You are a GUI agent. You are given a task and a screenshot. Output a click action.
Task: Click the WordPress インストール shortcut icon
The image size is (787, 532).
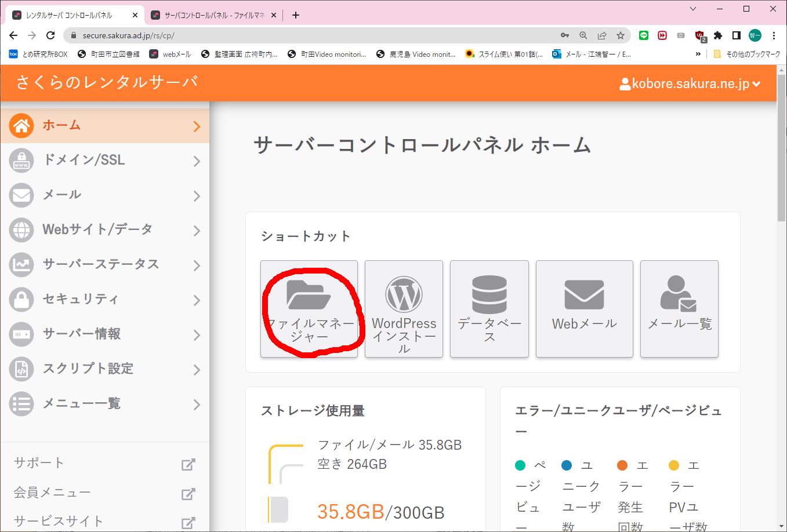click(x=404, y=294)
